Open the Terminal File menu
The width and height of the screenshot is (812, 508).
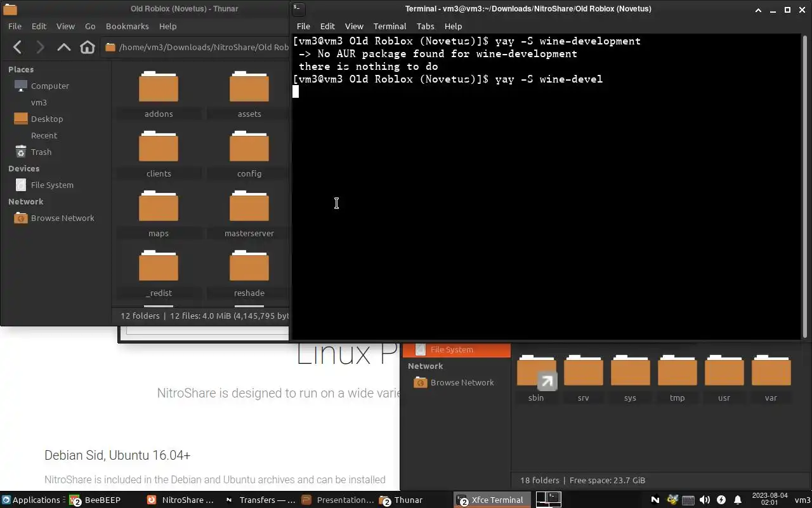303,26
